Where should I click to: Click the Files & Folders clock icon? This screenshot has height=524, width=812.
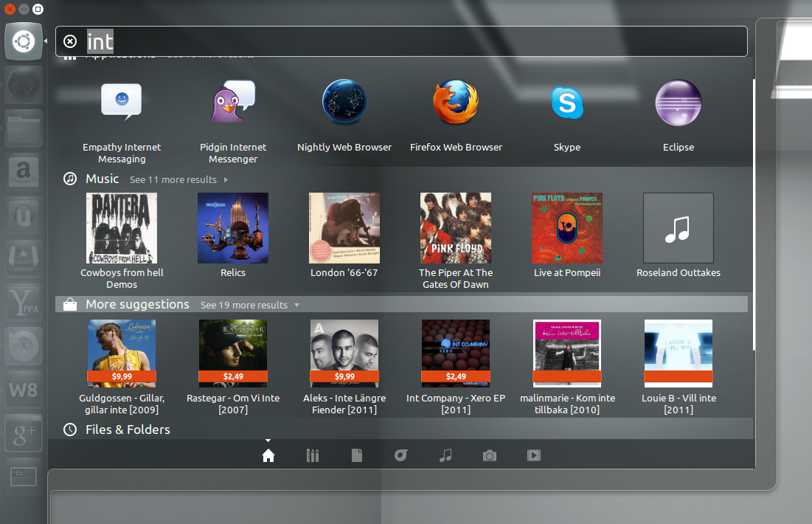70,430
